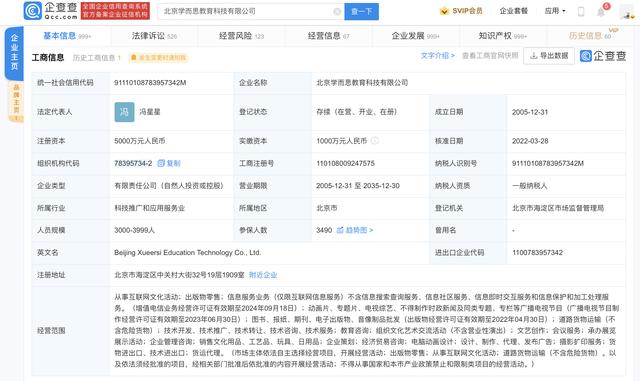
Task: Switch to 历史信息 VIP tab
Action: [x=590, y=36]
